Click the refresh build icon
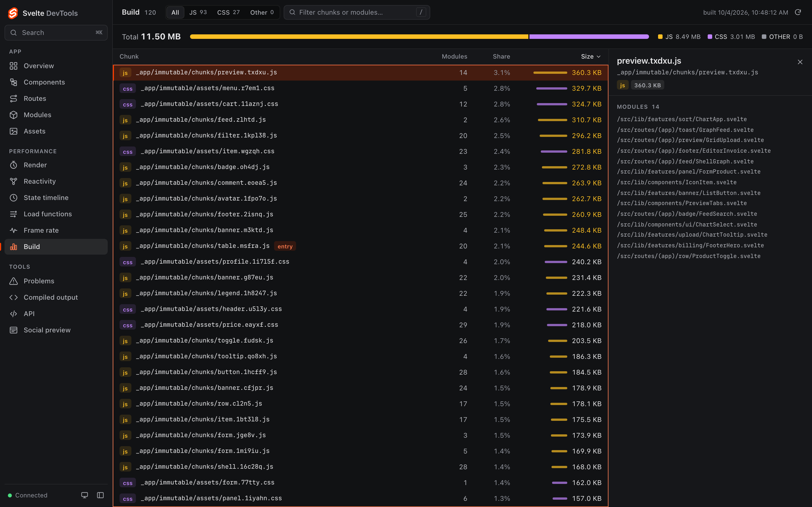Image resolution: width=812 pixels, height=507 pixels. (x=798, y=12)
